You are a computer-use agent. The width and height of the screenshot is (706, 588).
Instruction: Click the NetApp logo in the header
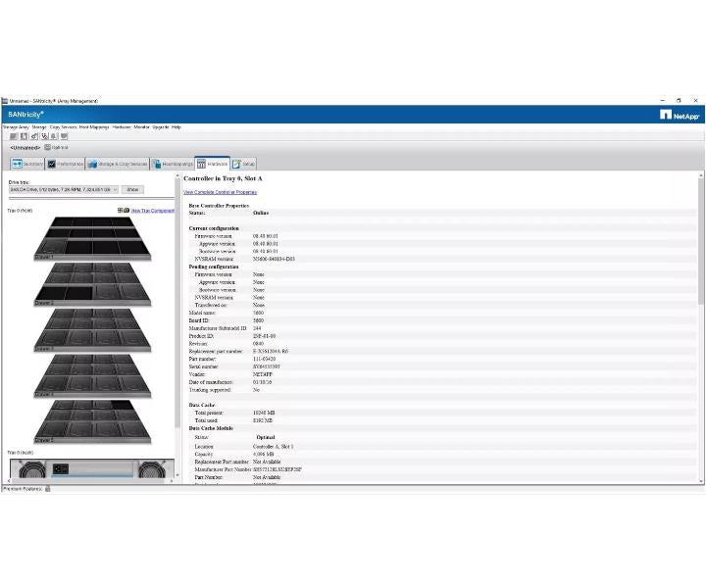tap(680, 116)
